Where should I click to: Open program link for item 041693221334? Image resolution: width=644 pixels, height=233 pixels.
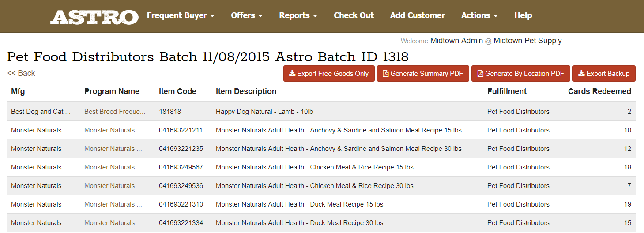coord(113,223)
